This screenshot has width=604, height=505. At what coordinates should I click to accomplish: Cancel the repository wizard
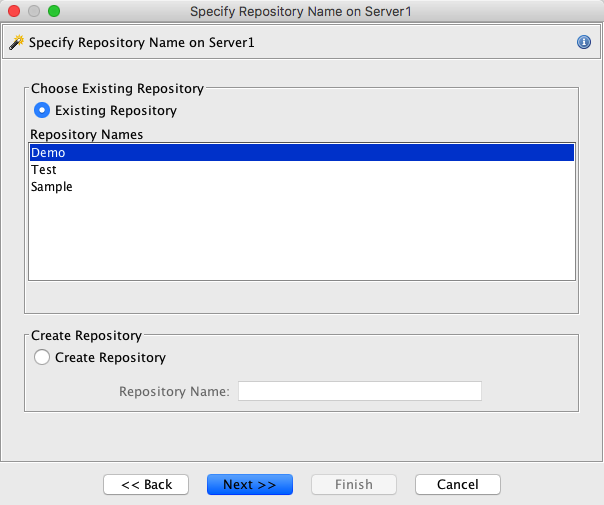(457, 484)
